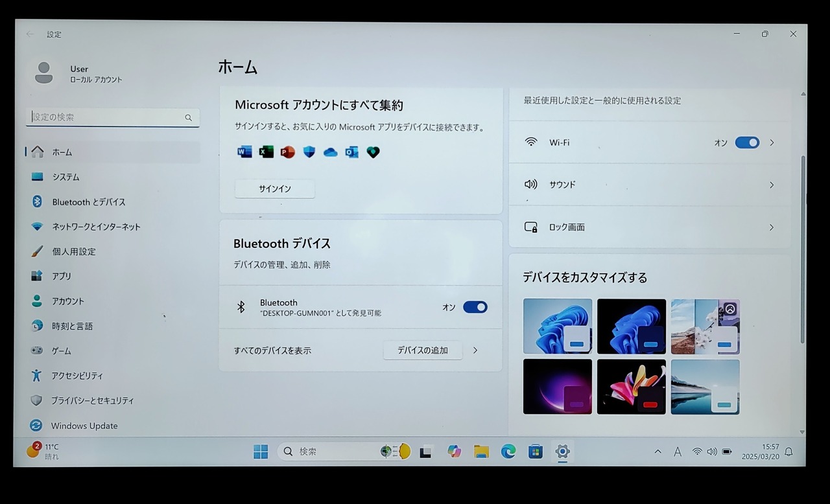Turn off the Bluetooth toggle switch
Screen dimensions: 830x504
click(x=475, y=307)
